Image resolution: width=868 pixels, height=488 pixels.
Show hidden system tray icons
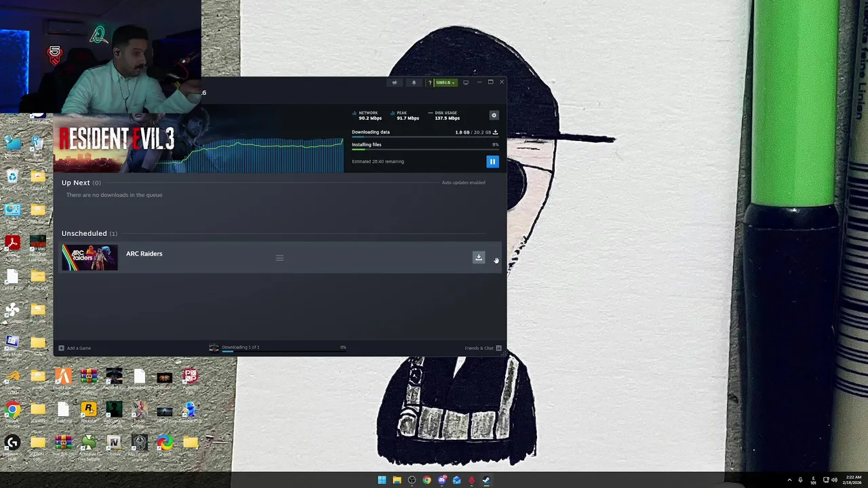click(x=789, y=481)
